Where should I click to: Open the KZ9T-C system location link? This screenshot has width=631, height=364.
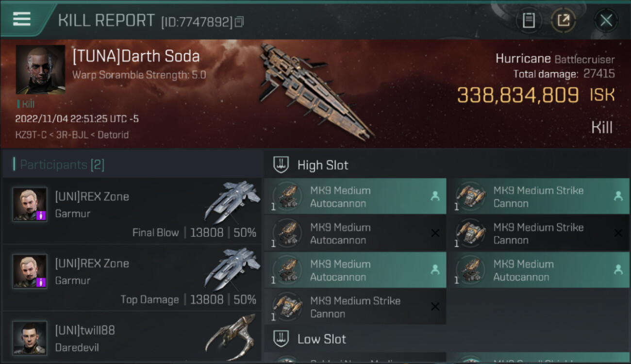31,135
